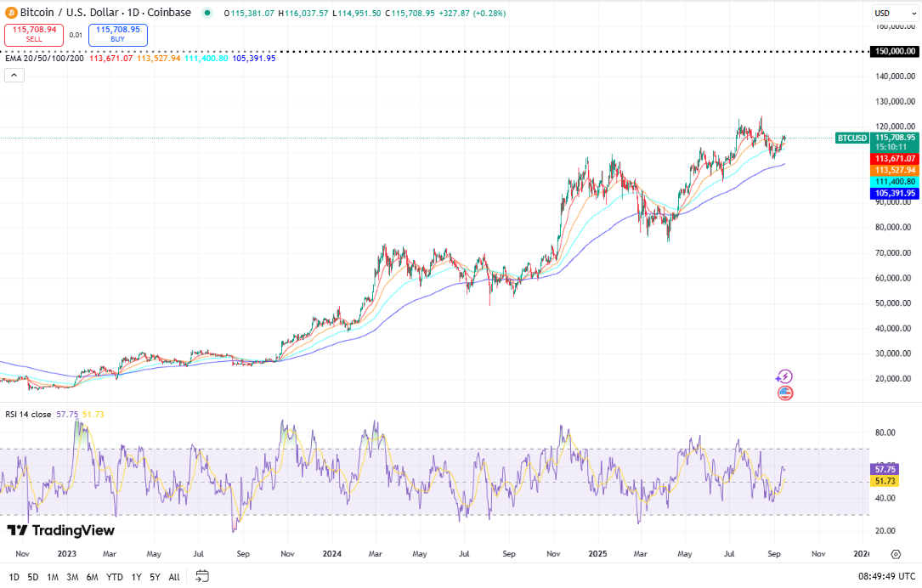Click the Bitcoin / U.S. Dollar title

tap(106, 13)
